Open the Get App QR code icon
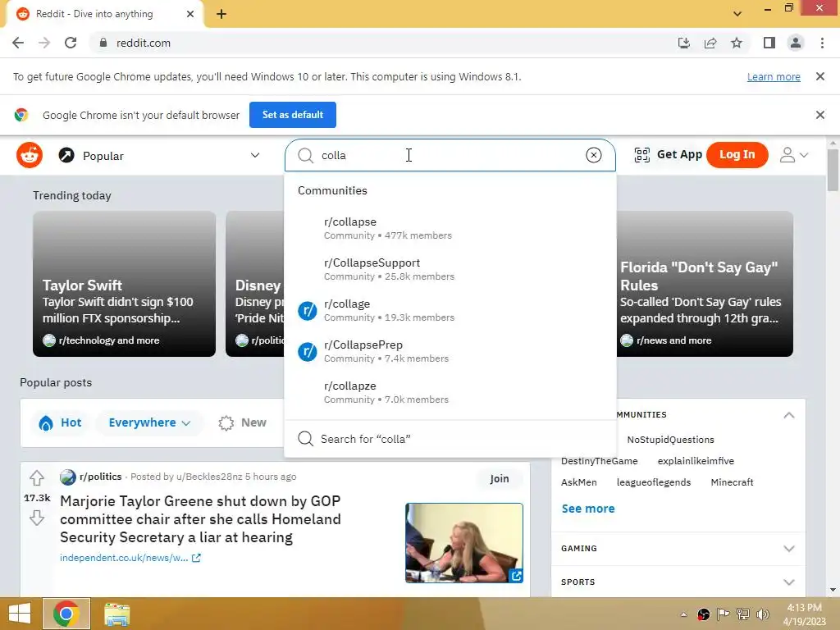The image size is (840, 630). pos(641,155)
